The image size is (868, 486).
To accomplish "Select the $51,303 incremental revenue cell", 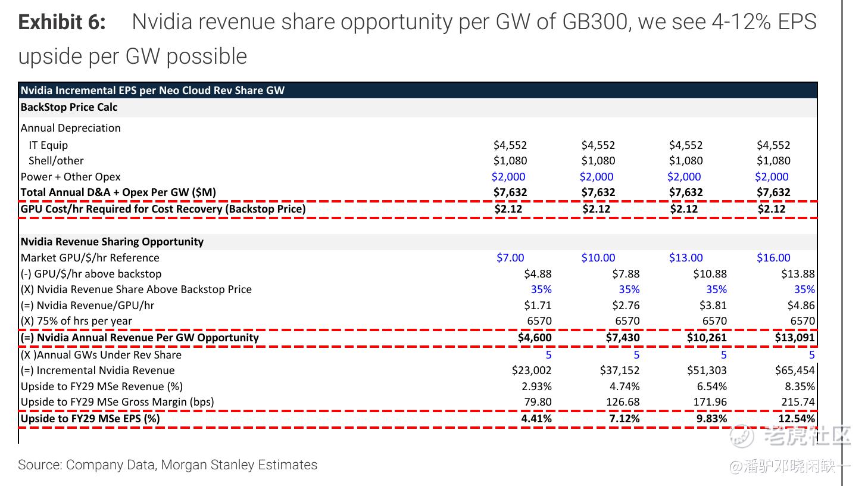I will [x=707, y=370].
